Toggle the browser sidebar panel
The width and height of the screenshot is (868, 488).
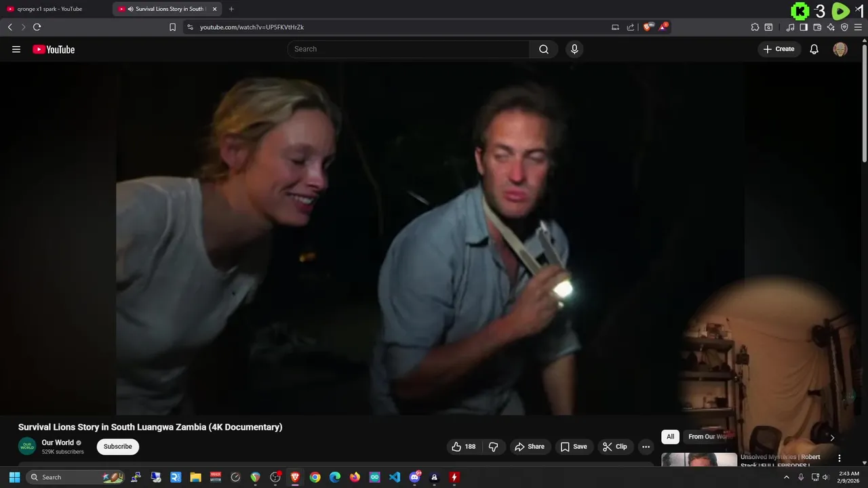pos(804,27)
